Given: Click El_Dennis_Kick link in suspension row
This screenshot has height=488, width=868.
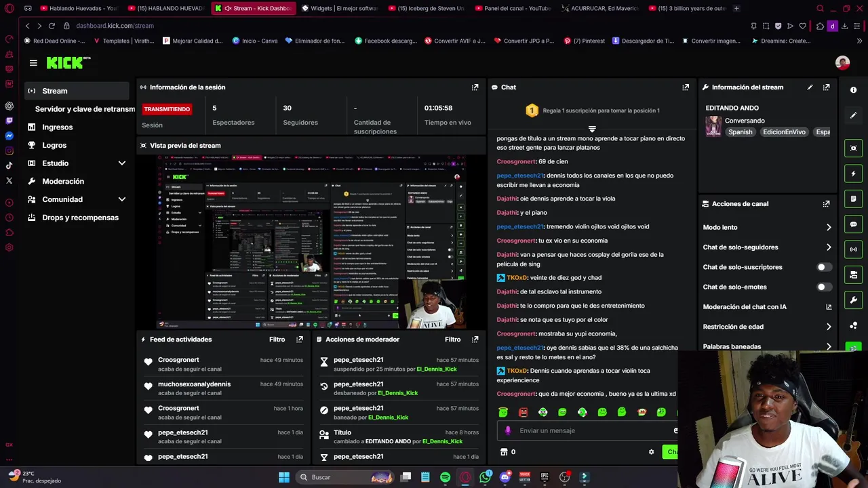Looking at the screenshot, I should (436, 369).
